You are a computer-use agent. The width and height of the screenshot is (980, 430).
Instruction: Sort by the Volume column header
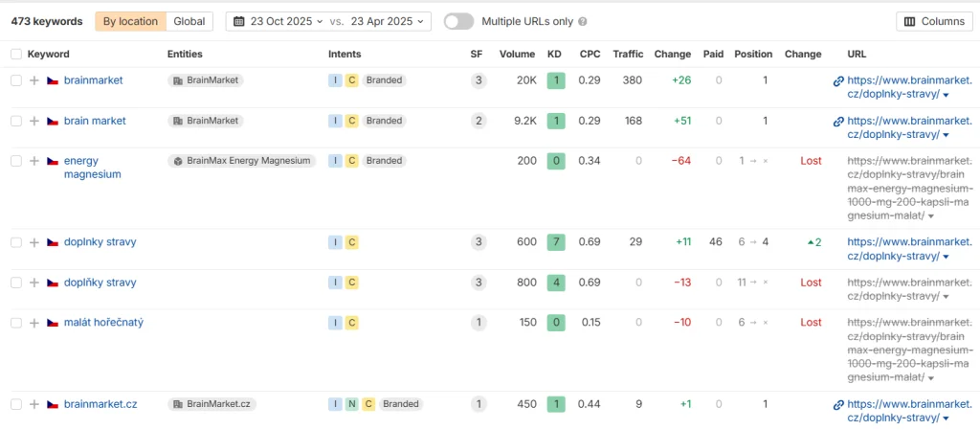517,55
